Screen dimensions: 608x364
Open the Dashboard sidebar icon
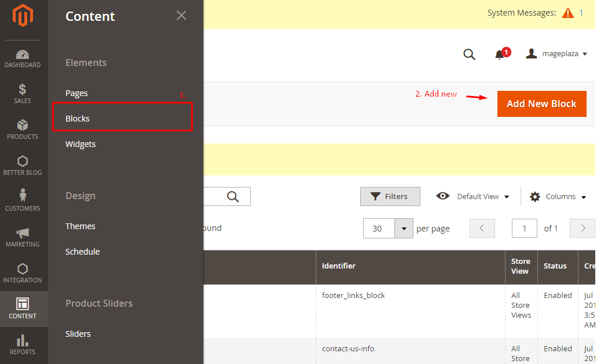23,58
